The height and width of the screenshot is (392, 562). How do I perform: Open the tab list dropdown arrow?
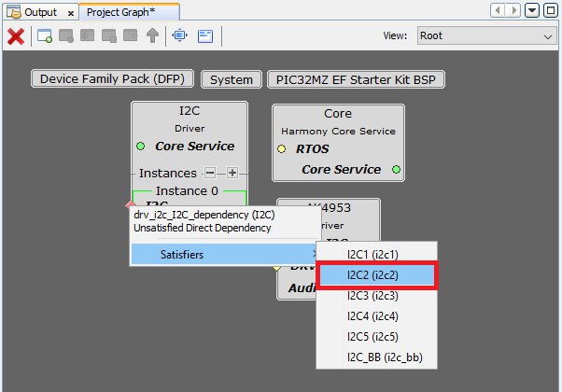click(531, 10)
